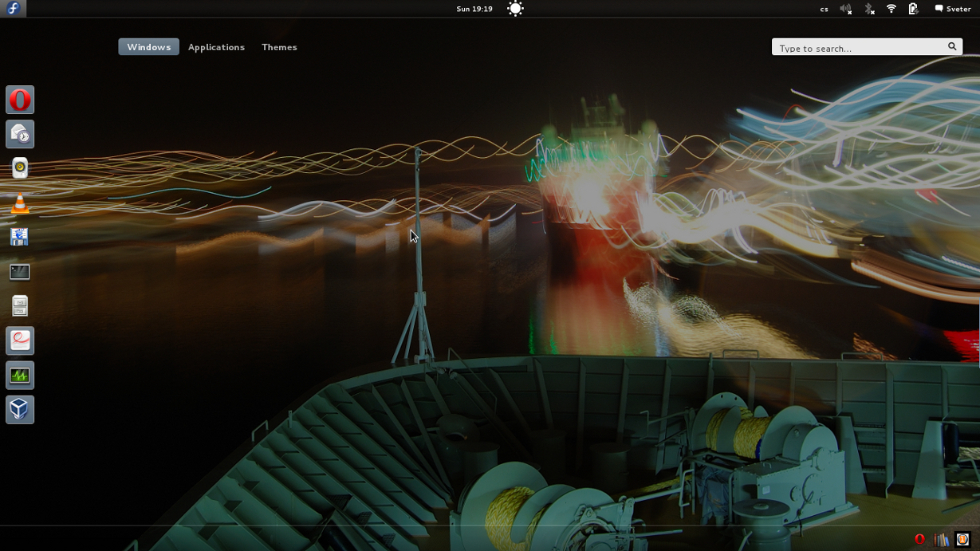
Task: Launch the red swirl application in dash
Action: [20, 341]
